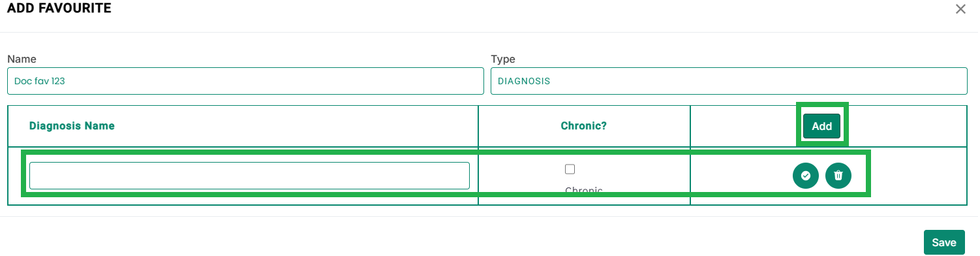Select the Diagnosis Name column header
This screenshot has width=980, height=256.
pos(72,126)
